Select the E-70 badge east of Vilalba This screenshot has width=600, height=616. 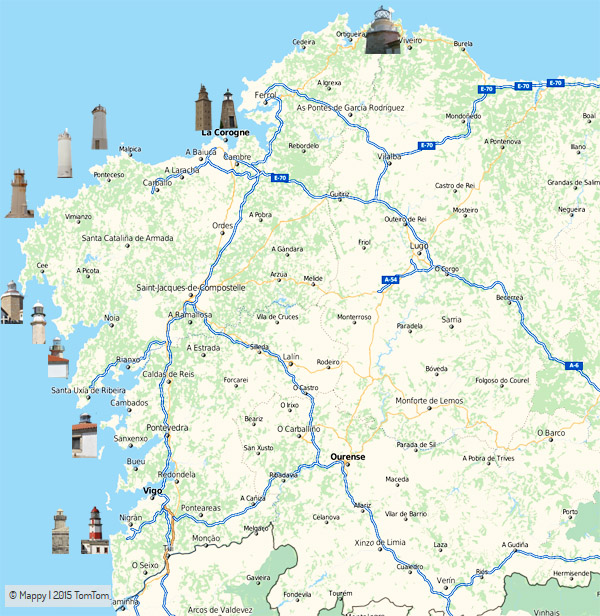[426, 145]
